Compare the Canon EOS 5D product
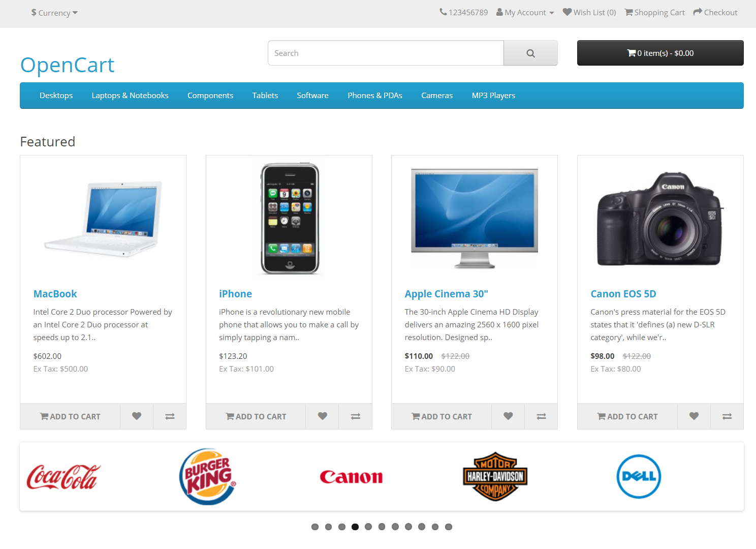 (727, 416)
